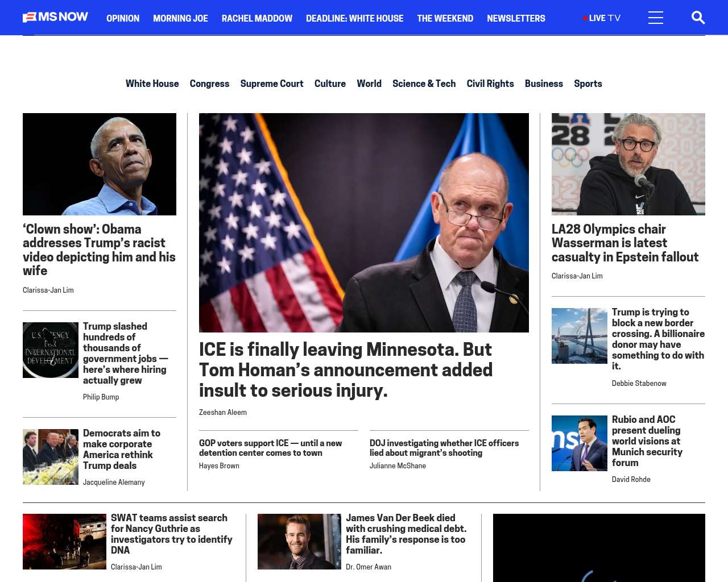
Task: Open the James Van Der Beek portrait thumbnail
Action: [x=299, y=542]
